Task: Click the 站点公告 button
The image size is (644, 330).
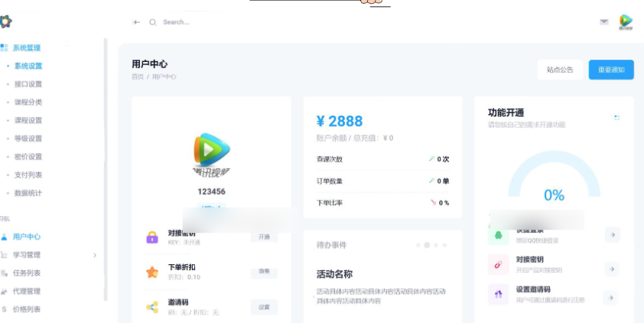Action: 560,70
